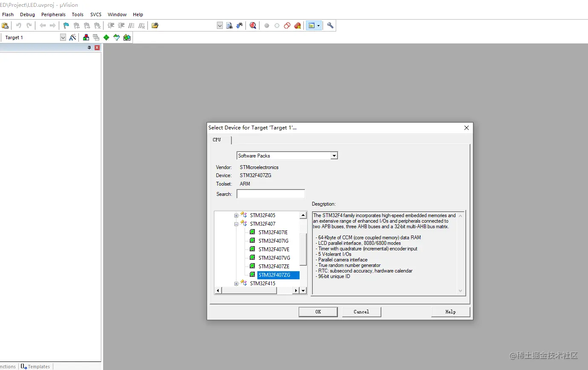Start the debug session with magnifier icon

pos(253,26)
